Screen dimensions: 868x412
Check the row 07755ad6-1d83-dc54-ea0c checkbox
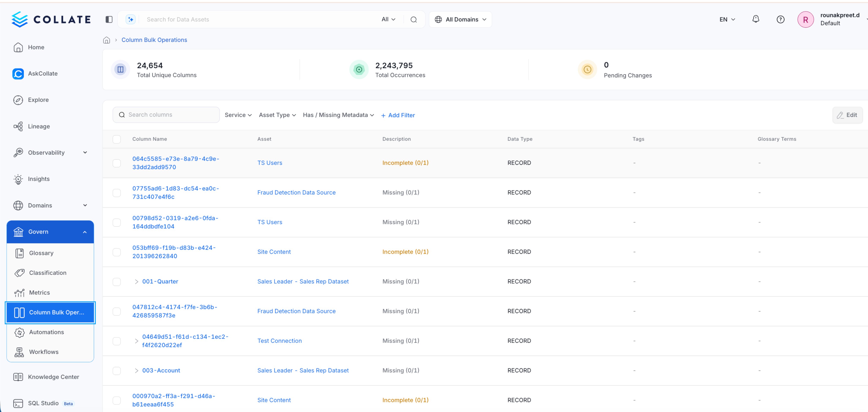point(116,193)
